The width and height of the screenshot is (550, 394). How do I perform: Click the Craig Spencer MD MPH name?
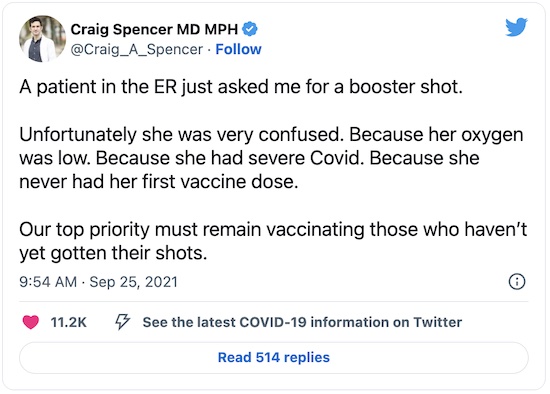(154, 29)
